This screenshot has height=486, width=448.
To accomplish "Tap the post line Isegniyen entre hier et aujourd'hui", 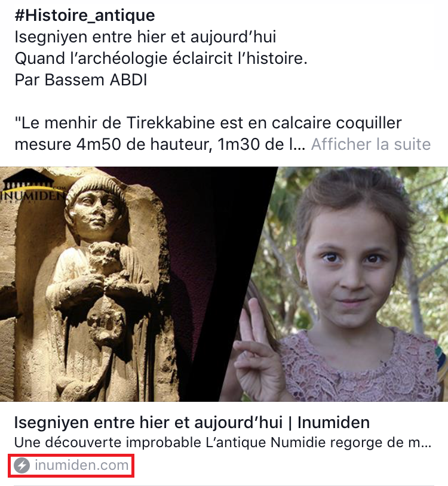I will tap(145, 37).
